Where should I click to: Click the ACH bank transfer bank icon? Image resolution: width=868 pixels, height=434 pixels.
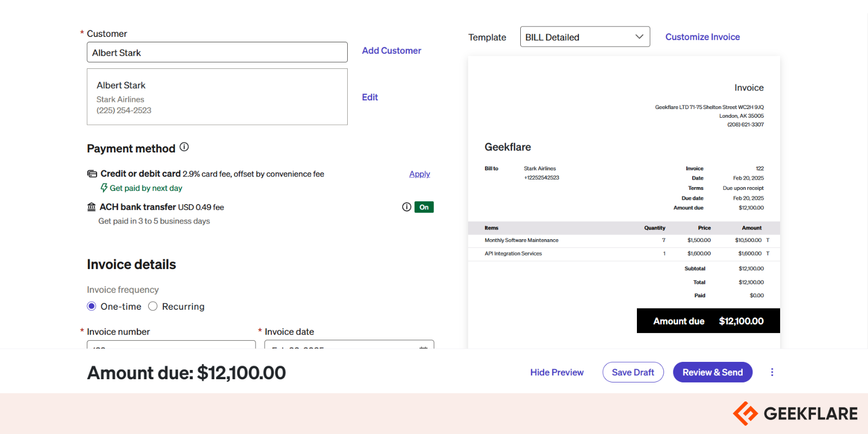tap(92, 207)
